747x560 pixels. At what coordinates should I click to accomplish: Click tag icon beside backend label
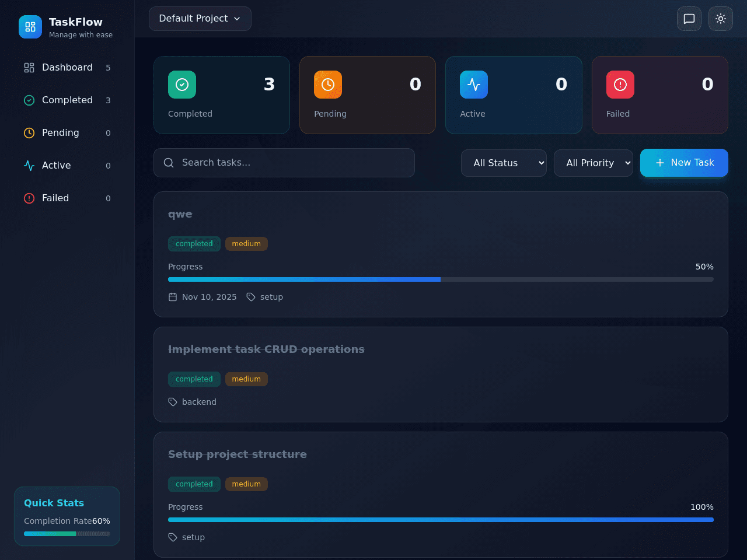click(x=173, y=402)
